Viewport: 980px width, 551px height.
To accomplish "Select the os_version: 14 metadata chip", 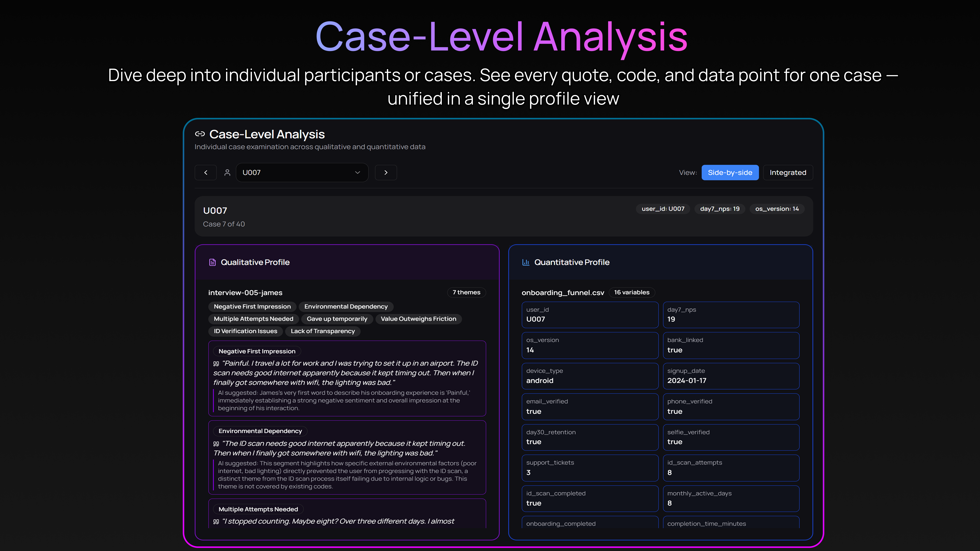I will (x=777, y=209).
